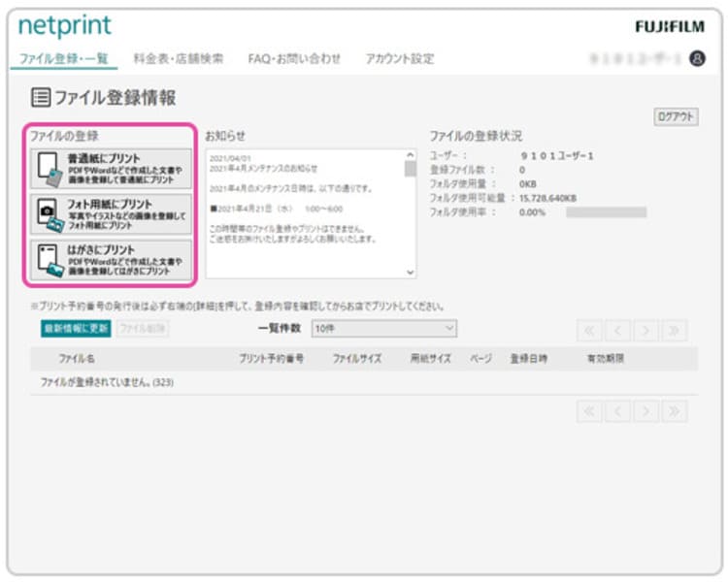Image resolution: width=728 pixels, height=582 pixels.
Task: Click the 0.00% folder usage rate value
Action: [532, 212]
